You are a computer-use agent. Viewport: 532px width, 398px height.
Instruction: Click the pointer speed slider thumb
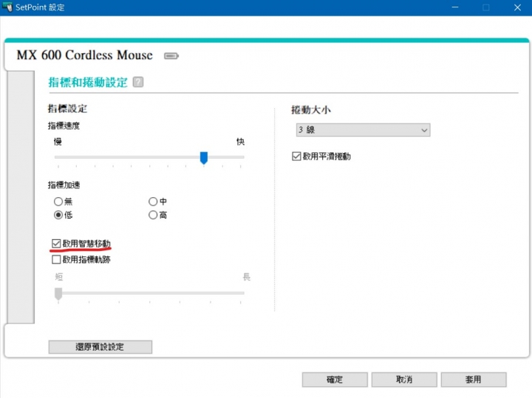[x=204, y=157]
